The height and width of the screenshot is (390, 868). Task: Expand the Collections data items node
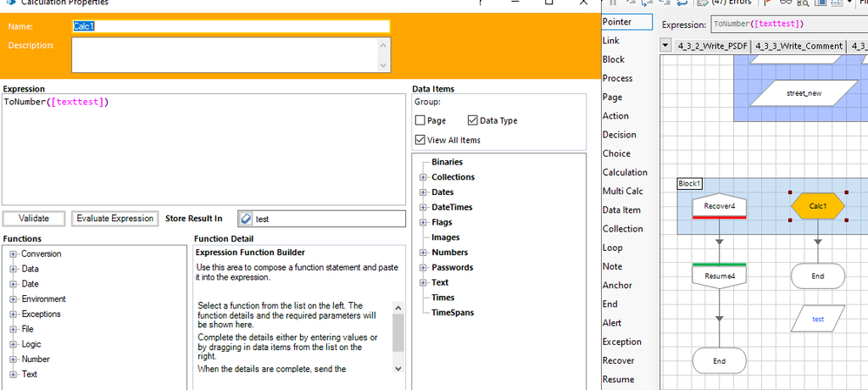[424, 178]
